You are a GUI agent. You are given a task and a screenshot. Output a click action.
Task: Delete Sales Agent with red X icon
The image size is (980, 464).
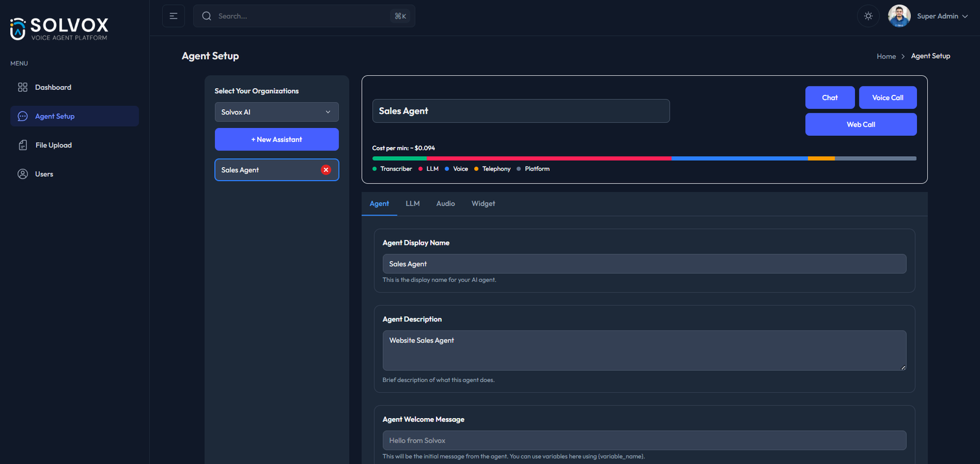pos(326,170)
